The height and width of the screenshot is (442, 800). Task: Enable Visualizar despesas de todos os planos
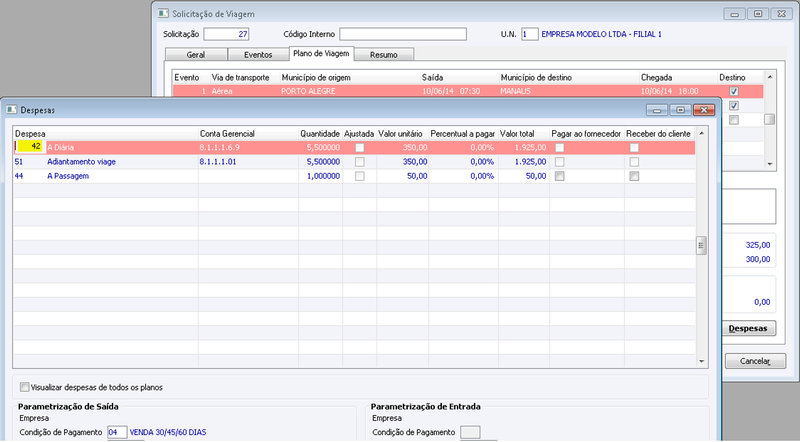click(24, 387)
